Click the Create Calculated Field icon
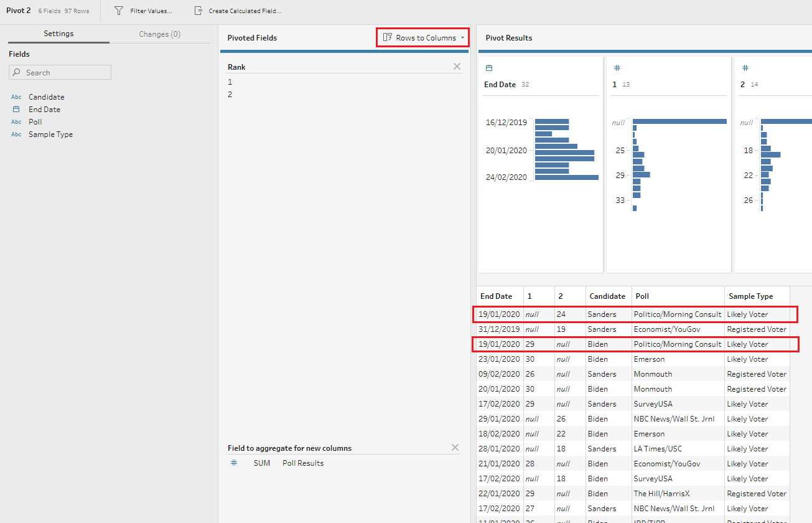 click(x=198, y=11)
